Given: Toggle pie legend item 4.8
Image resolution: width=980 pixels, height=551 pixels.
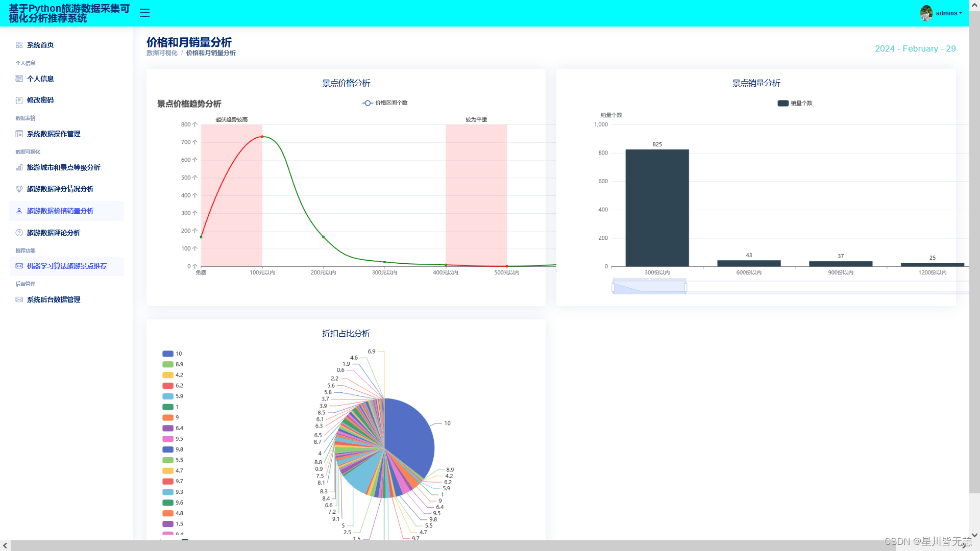Looking at the screenshot, I should coord(173,513).
